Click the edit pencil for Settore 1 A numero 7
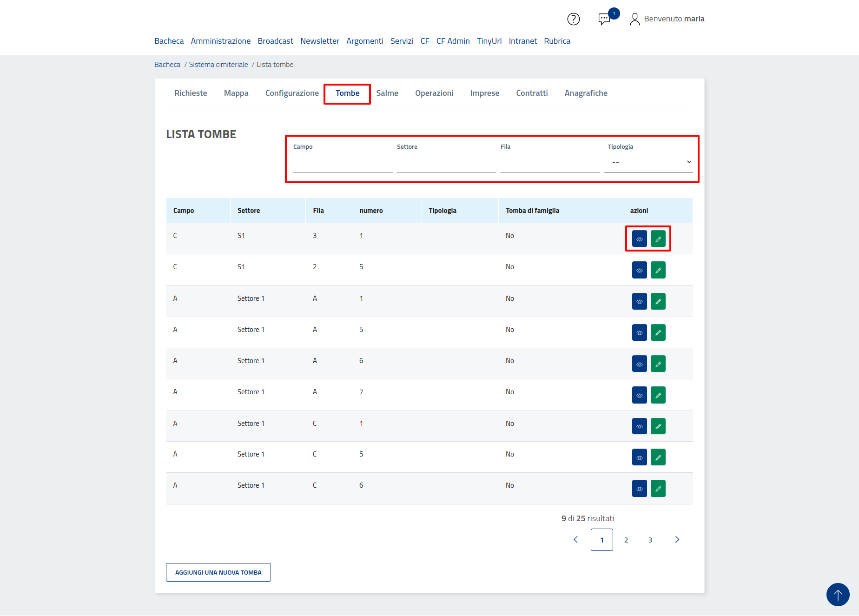 [658, 395]
